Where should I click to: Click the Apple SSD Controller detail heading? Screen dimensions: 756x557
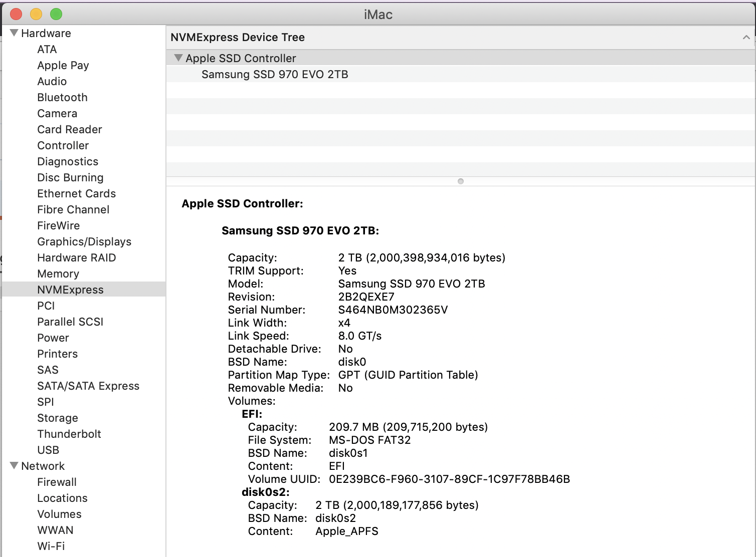(x=243, y=203)
